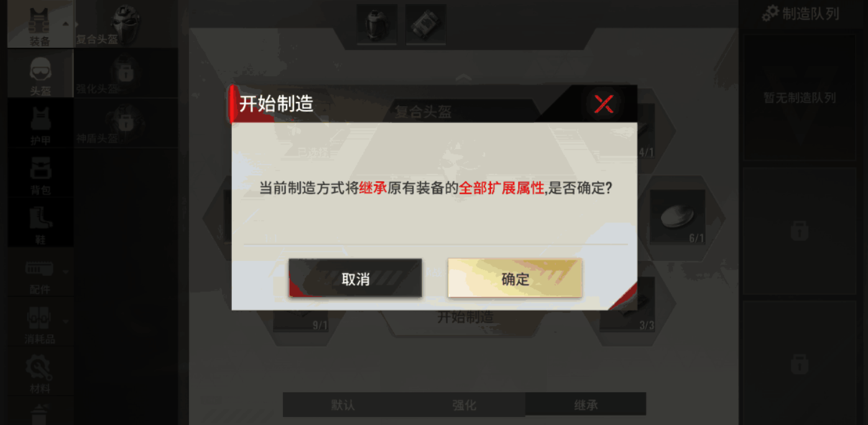
Task: Cancel crafting with the 取消 button
Action: tap(355, 278)
